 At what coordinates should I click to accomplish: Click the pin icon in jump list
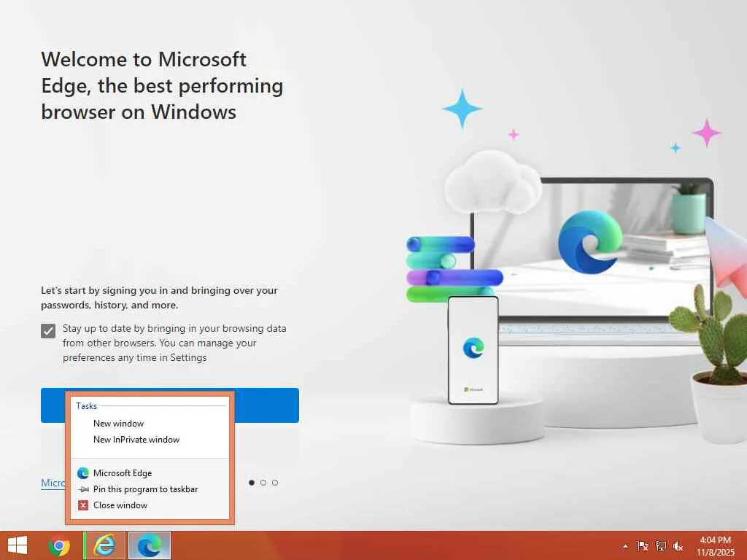pyautogui.click(x=83, y=489)
